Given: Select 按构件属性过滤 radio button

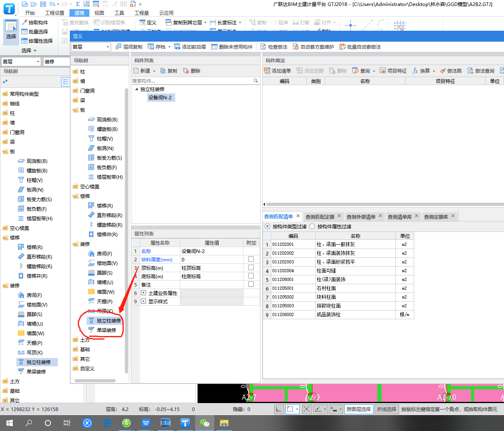Looking at the screenshot, I should [312, 226].
